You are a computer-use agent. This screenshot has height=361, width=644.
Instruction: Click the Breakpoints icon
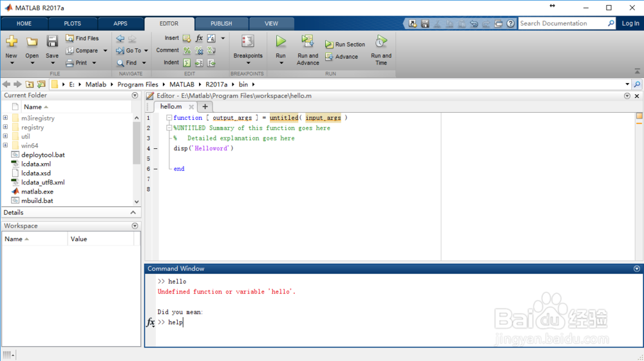click(248, 41)
